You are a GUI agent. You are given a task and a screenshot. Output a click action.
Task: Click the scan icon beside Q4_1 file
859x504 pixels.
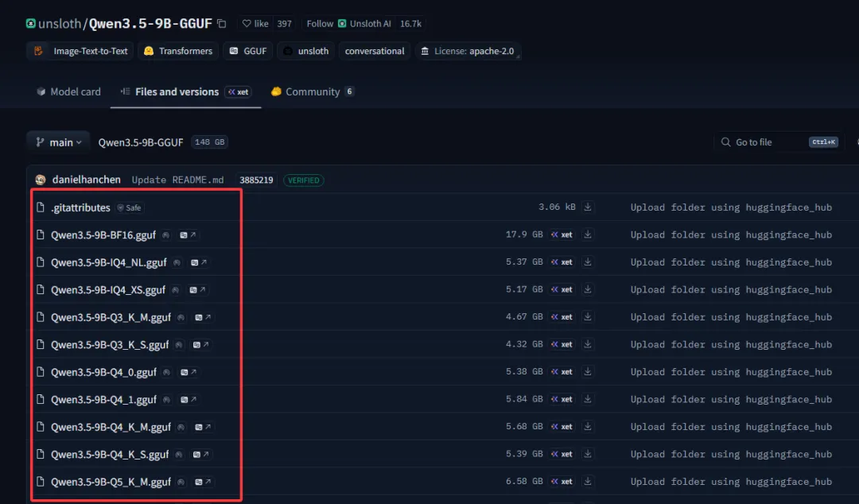[166, 399]
